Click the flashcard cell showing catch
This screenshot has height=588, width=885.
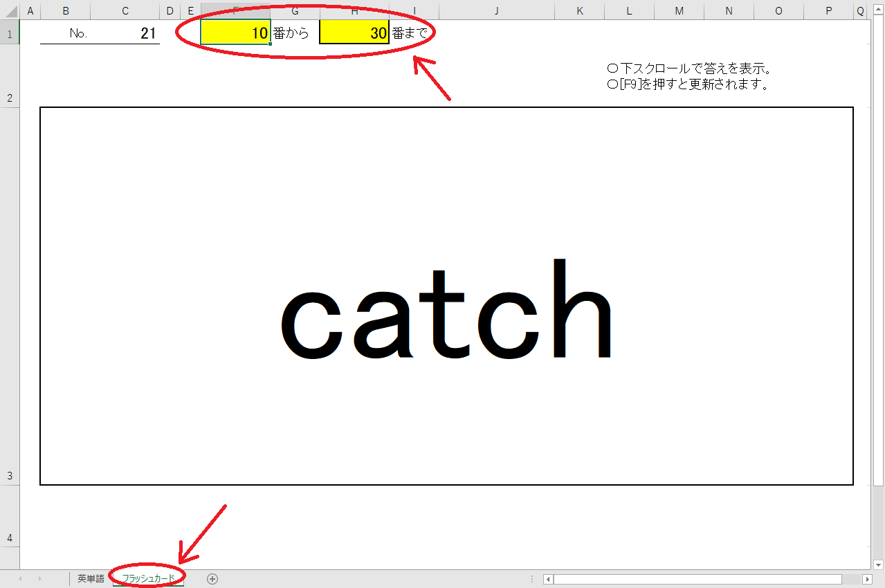[446, 296]
